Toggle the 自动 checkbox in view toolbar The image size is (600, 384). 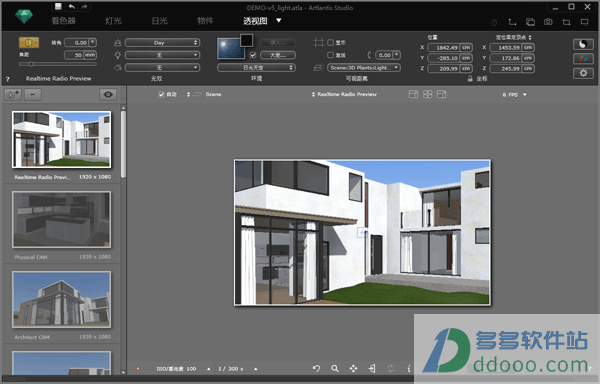click(161, 94)
